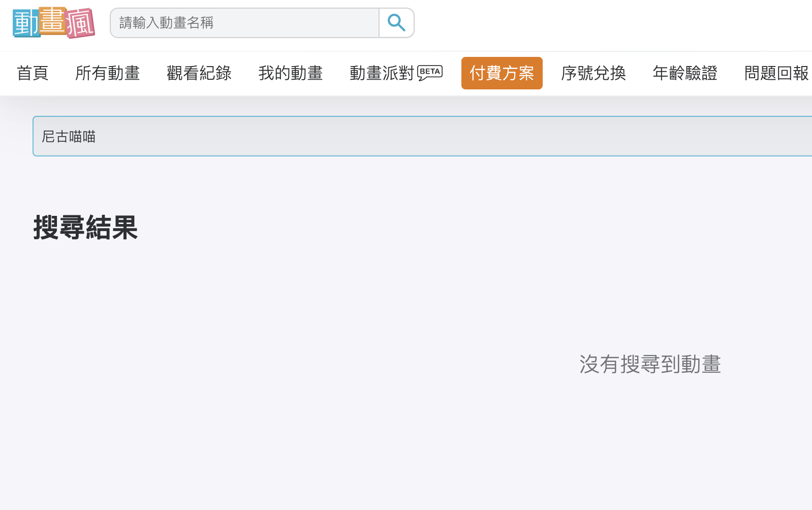Click the magnifier search icon button
This screenshot has height=510, width=812.
(396, 23)
